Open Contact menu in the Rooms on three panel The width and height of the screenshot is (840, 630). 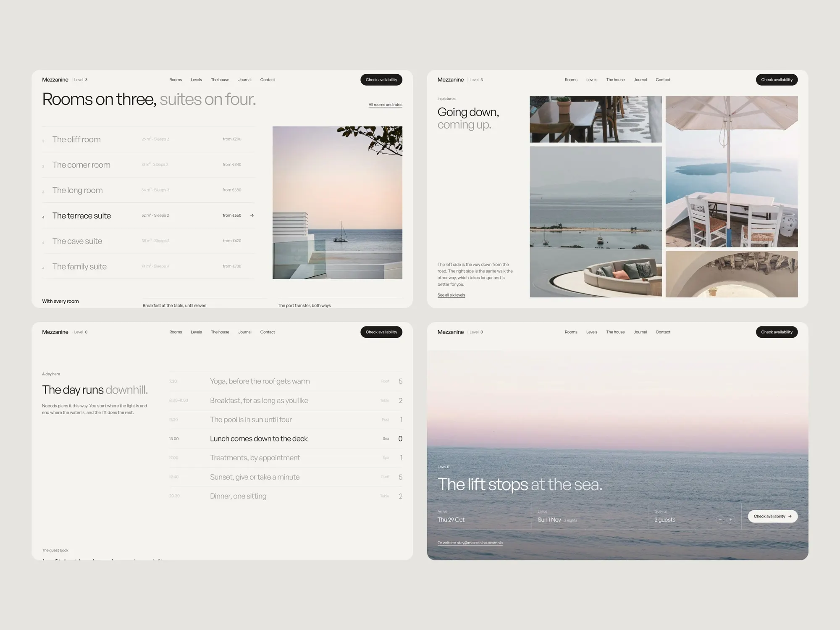tap(268, 80)
